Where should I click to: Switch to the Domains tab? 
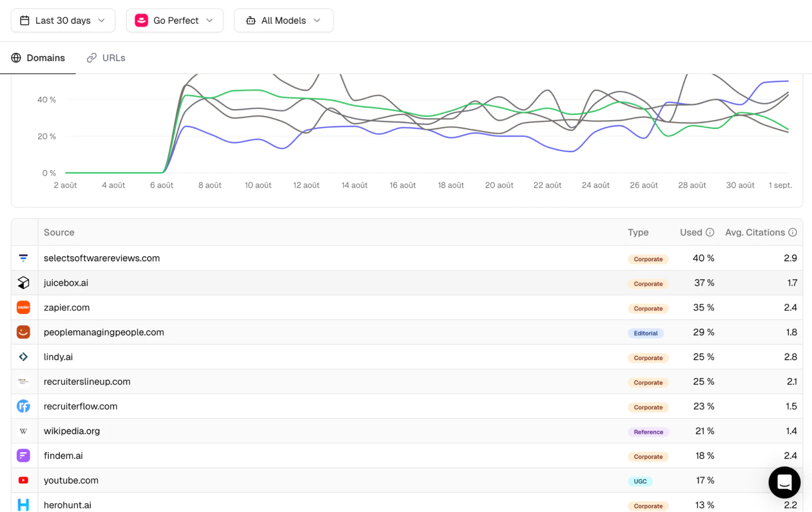pyautogui.click(x=38, y=58)
